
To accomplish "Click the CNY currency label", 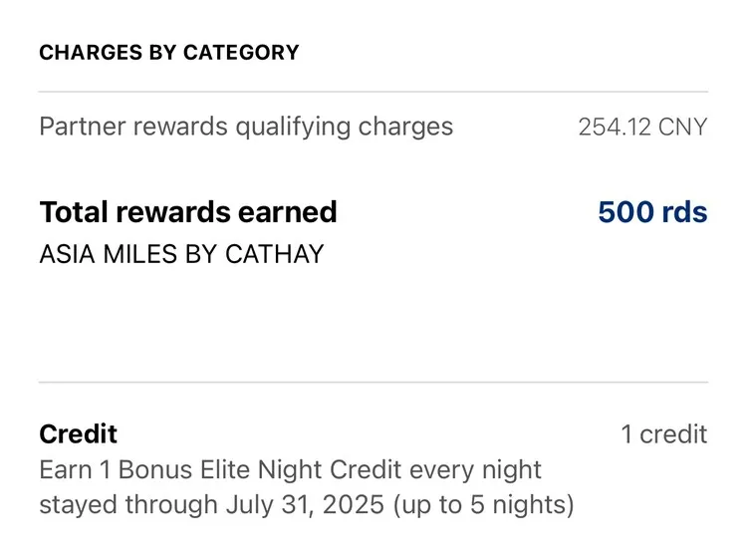I will (x=682, y=127).
